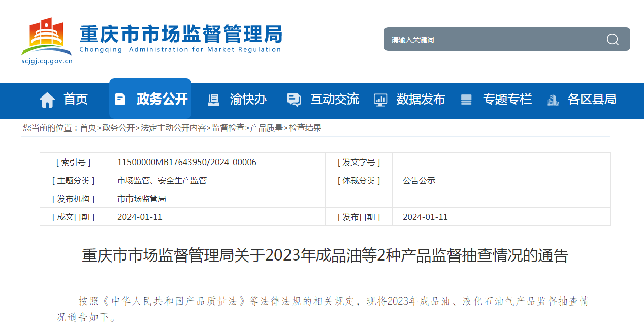The width and height of the screenshot is (644, 325).
Task: Click the document icon beside 政务公开
Action: 120,99
